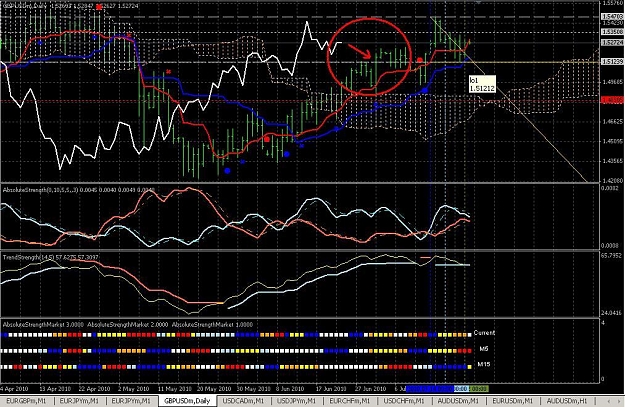Click the AbsoluteStrengthMarket 3.0000 label

(x=43, y=325)
